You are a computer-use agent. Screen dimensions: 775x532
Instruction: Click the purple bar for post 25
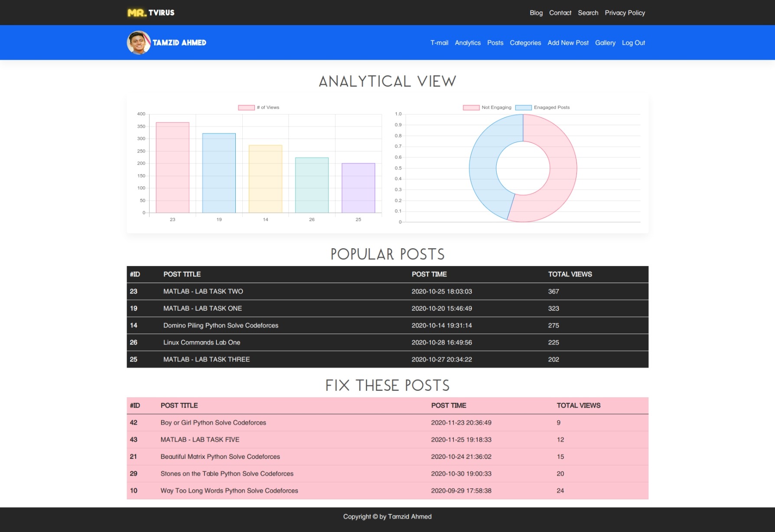coord(358,188)
